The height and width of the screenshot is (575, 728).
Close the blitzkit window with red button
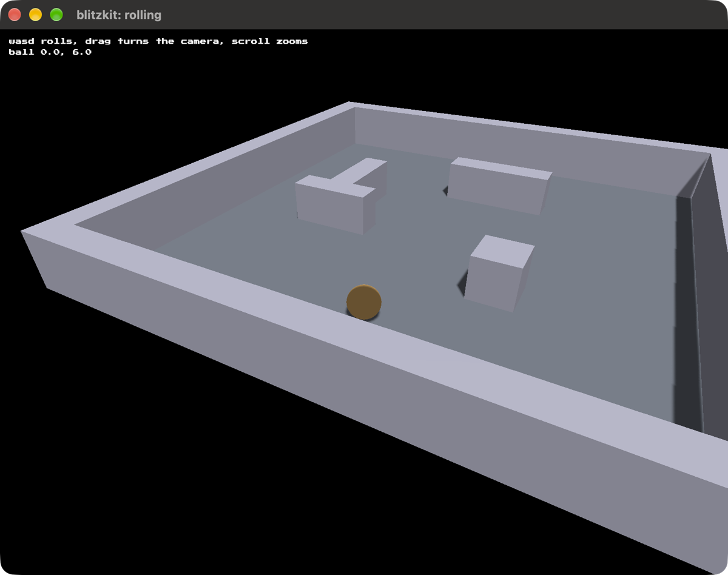(x=15, y=15)
